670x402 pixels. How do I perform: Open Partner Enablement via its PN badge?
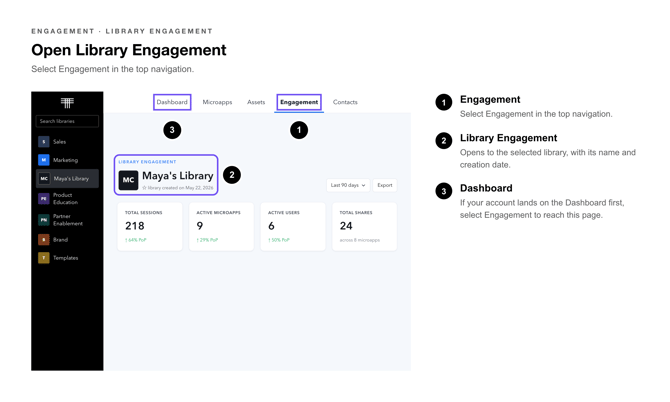pyautogui.click(x=44, y=220)
